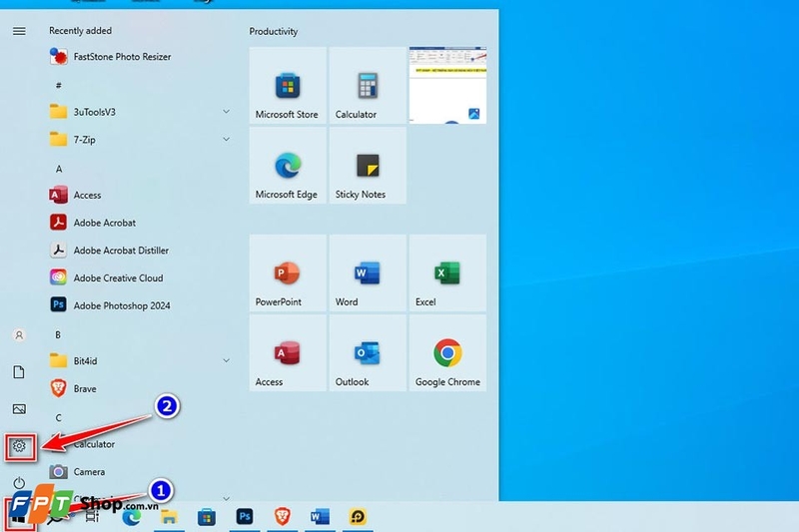Open the Documents shortcut in the Start rail
This screenshot has height=532, width=799.
(x=19, y=372)
